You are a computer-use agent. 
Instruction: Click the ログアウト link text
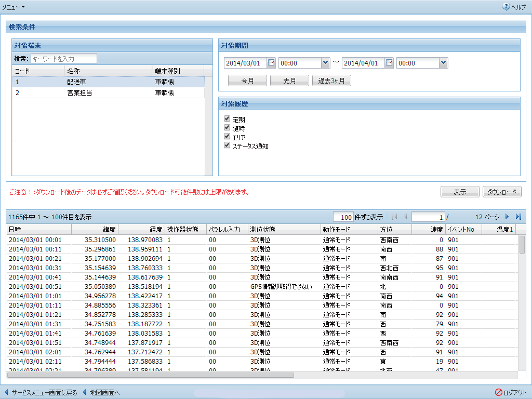click(x=515, y=393)
